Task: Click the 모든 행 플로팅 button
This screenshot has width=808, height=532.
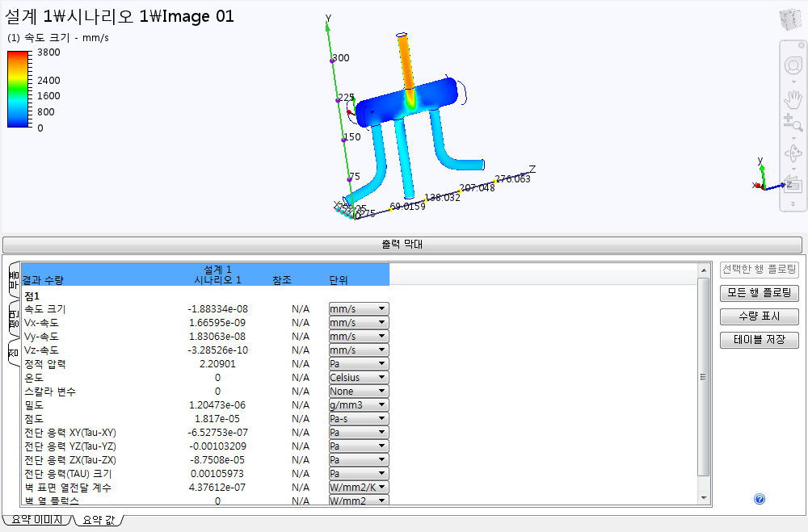Action: 759,293
